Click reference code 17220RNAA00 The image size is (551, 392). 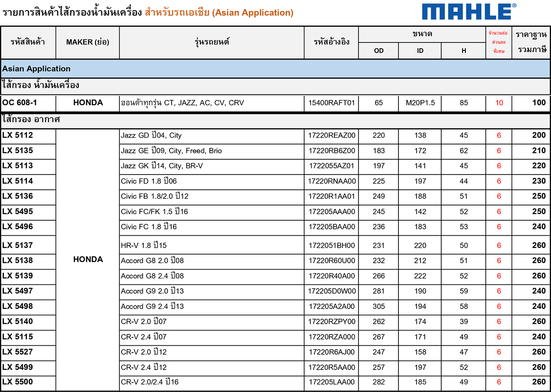(331, 181)
